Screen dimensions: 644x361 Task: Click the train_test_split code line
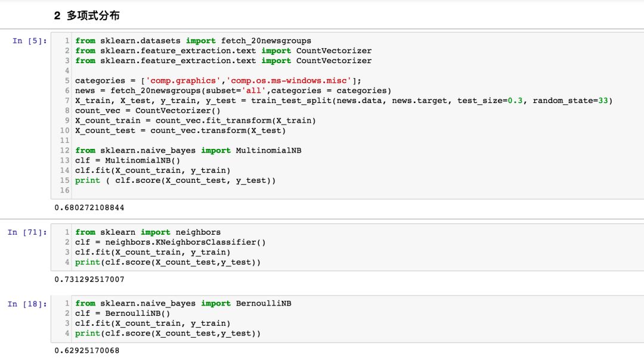point(343,101)
